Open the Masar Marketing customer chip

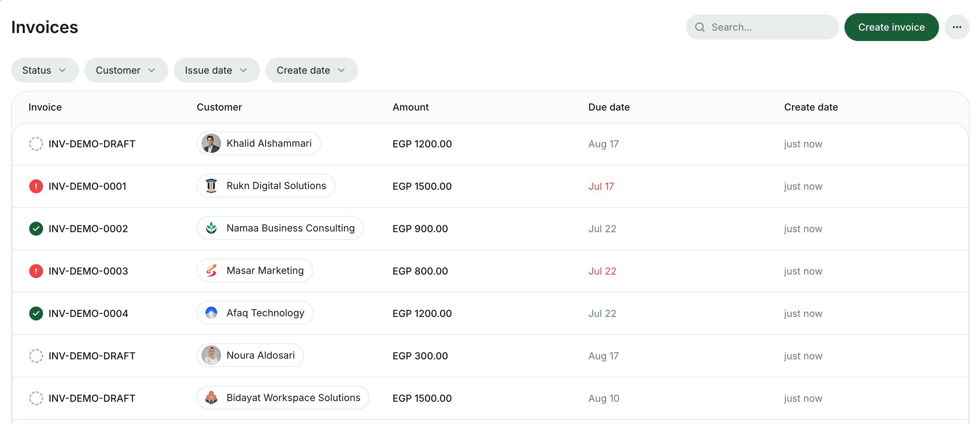click(254, 270)
